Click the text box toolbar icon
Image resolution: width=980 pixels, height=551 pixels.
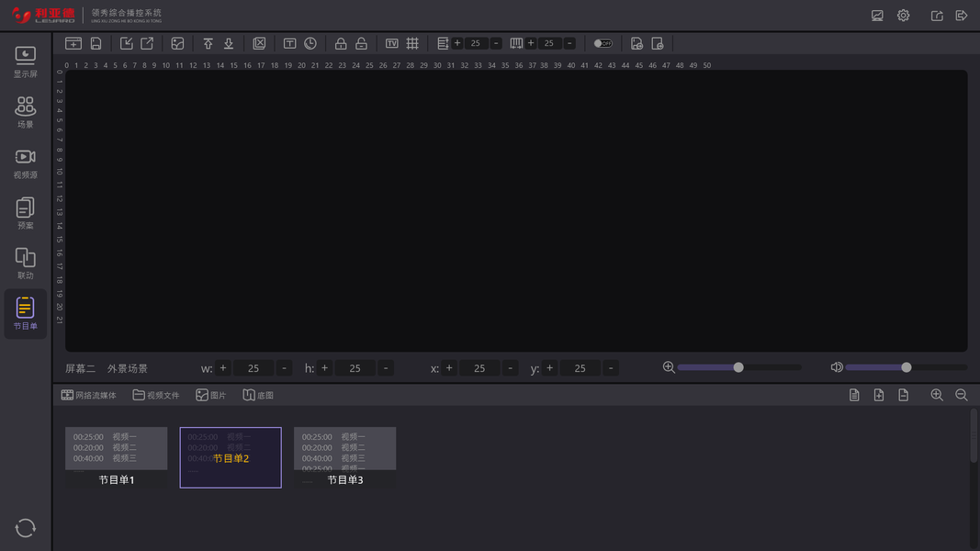[289, 43]
